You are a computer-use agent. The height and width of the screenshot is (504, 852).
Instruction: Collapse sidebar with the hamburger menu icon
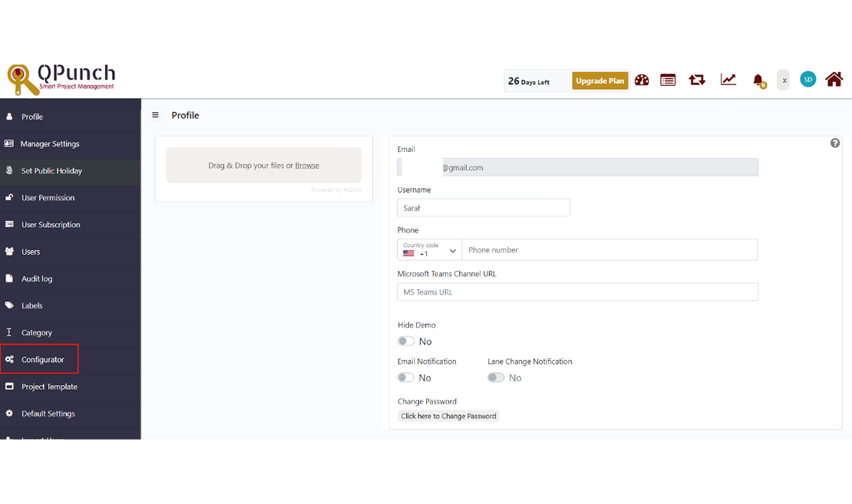pos(156,115)
